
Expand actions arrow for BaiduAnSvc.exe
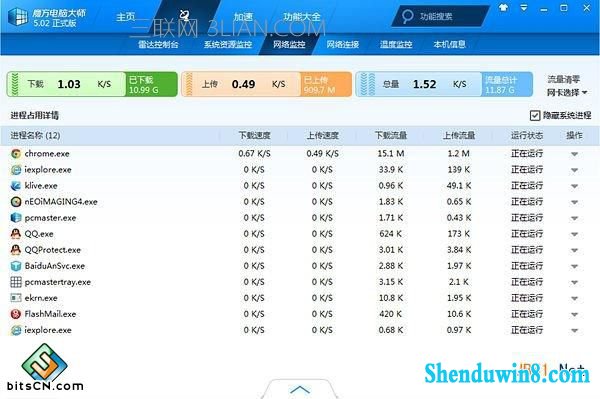point(574,267)
